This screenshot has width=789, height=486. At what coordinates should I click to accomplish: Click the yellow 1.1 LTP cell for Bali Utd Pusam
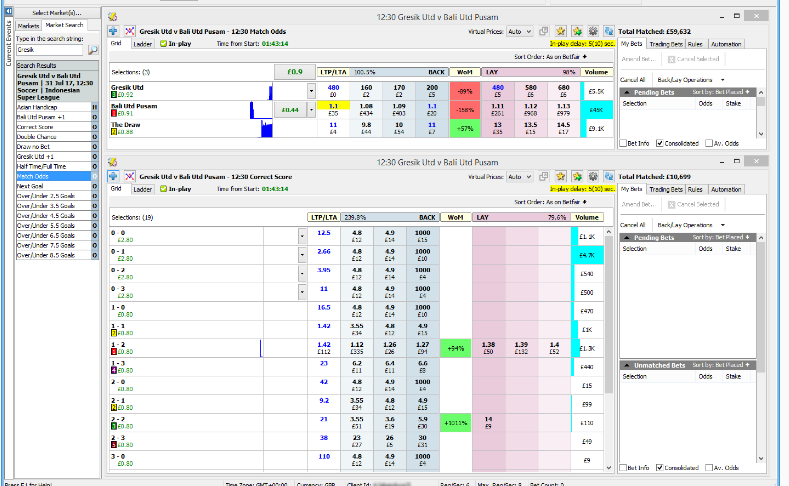click(x=333, y=106)
